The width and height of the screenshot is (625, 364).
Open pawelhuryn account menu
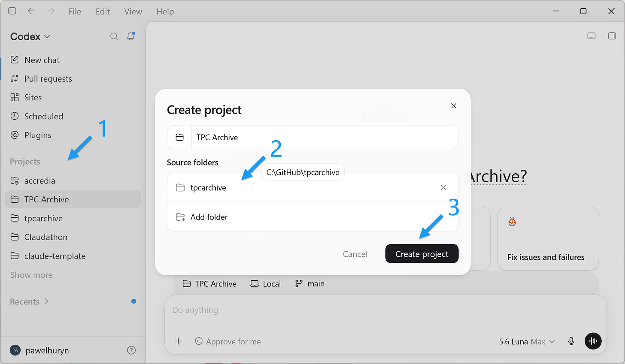[x=39, y=350]
